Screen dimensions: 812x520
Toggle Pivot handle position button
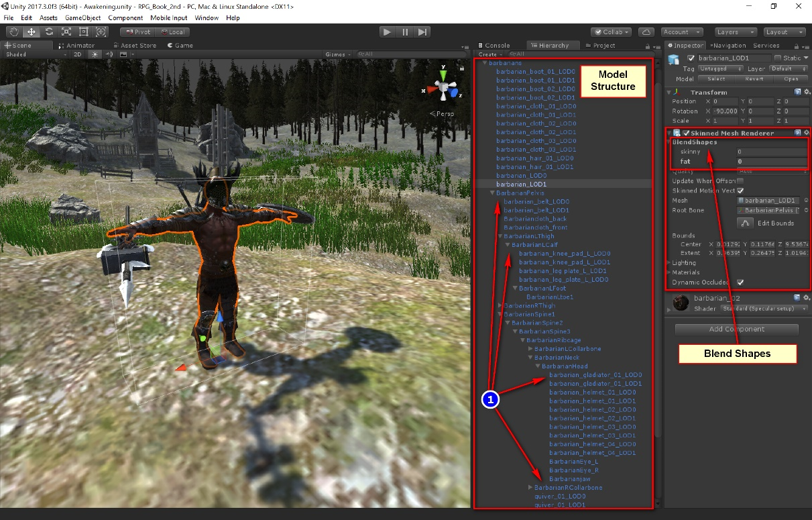(x=137, y=32)
